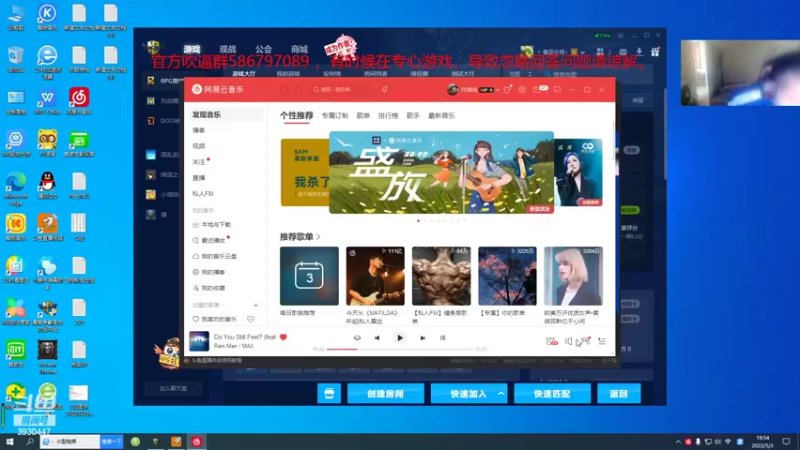Screen dimensions: 800x450
Task: Toggle the red heart like button
Action: (x=283, y=337)
